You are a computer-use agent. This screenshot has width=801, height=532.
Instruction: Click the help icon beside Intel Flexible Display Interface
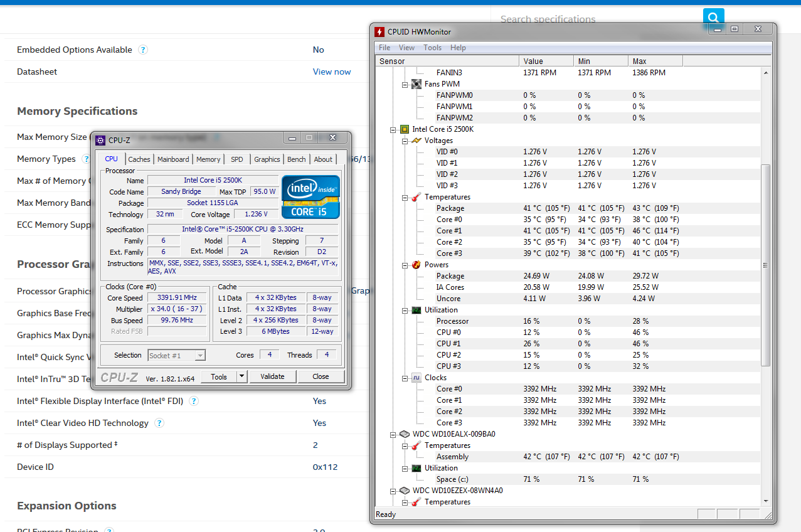194,401
